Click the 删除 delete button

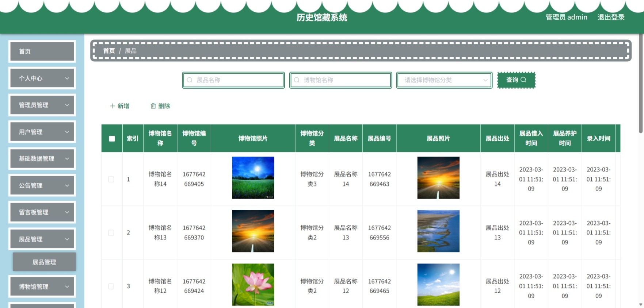(160, 106)
